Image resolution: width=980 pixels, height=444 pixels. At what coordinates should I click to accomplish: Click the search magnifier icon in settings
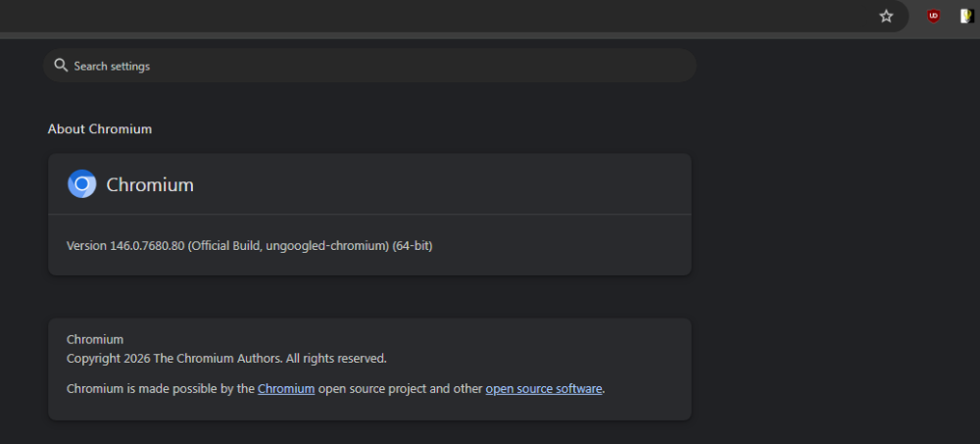61,66
